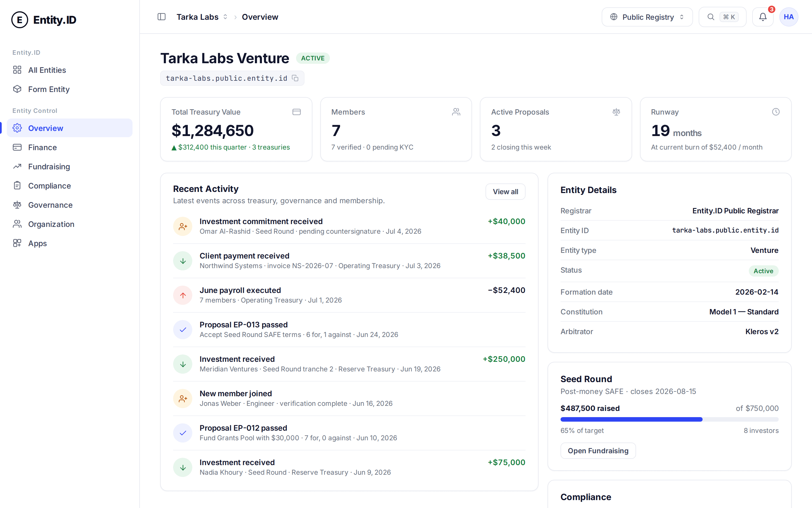Click the Proposal EP-012 passed checkmark icon
812x508 pixels.
click(x=182, y=433)
